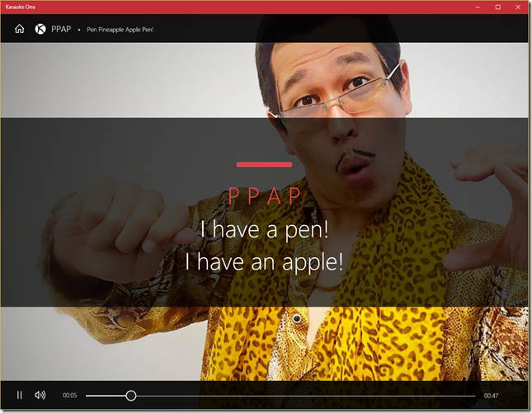Click the red bar above the PPAP title
Screen dimensions: 532x413
264,164
